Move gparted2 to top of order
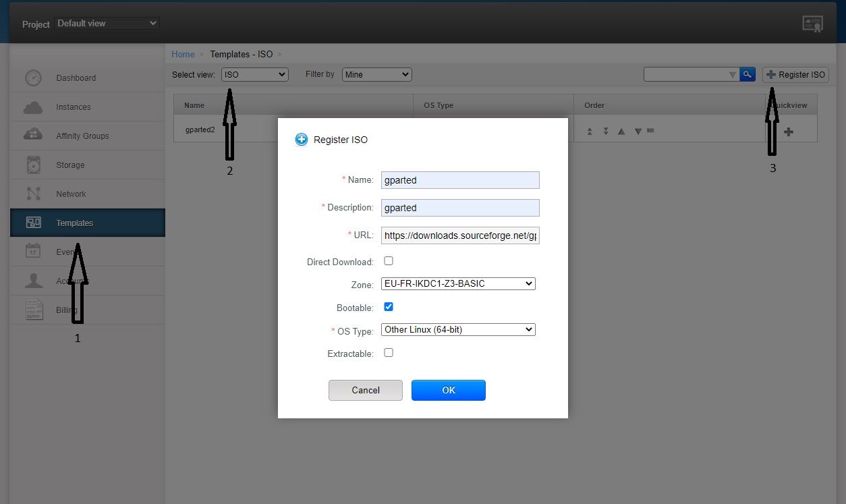The width and height of the screenshot is (846, 504). (590, 131)
